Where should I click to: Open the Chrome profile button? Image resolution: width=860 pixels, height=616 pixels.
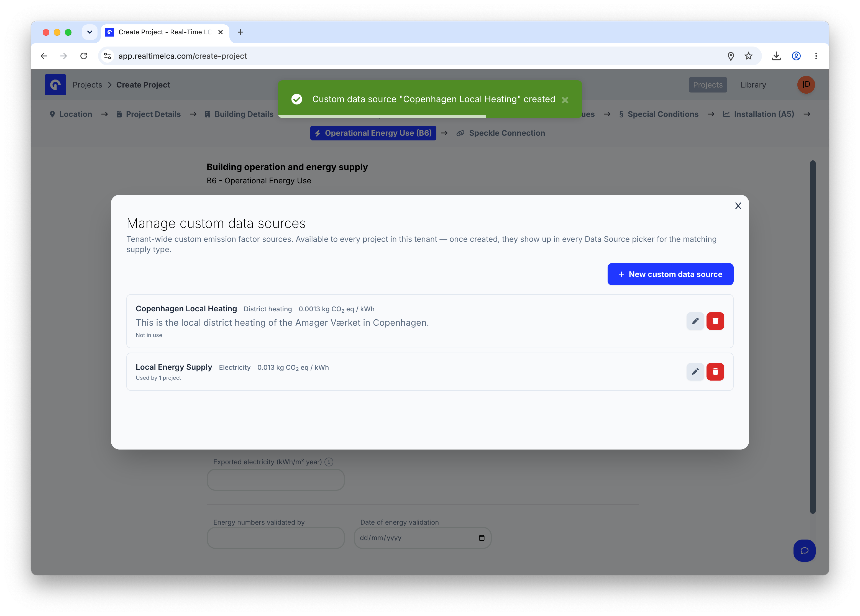pos(796,56)
